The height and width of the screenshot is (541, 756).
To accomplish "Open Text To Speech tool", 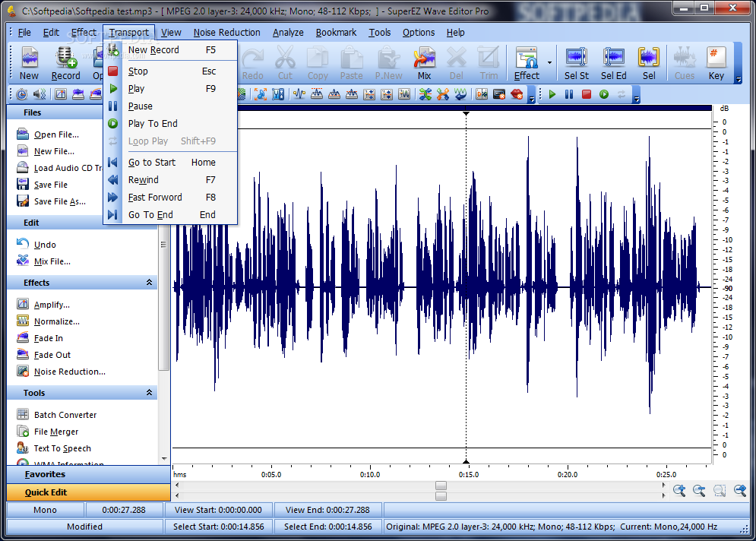I will coord(54,448).
